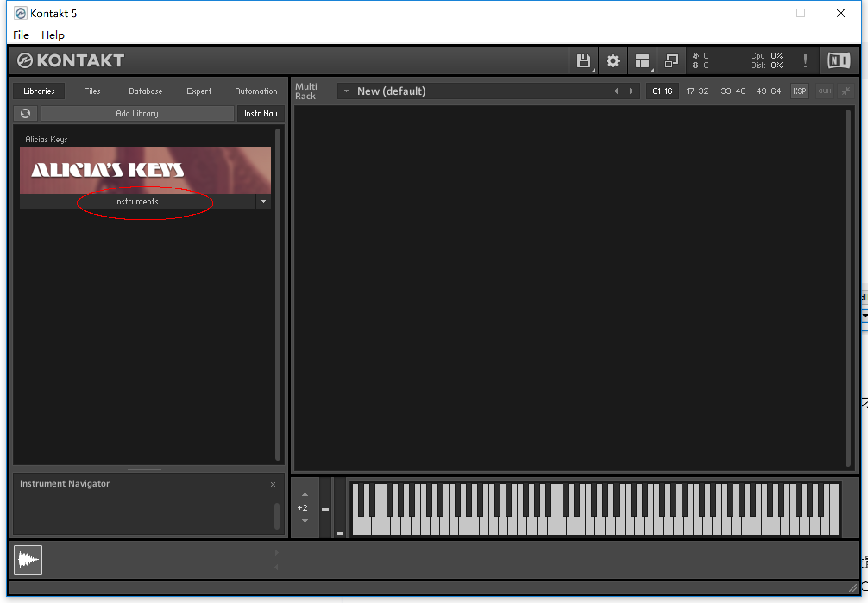Click the voice count readout
Image resolution: width=868 pixels, height=603 pixels.
[700, 56]
